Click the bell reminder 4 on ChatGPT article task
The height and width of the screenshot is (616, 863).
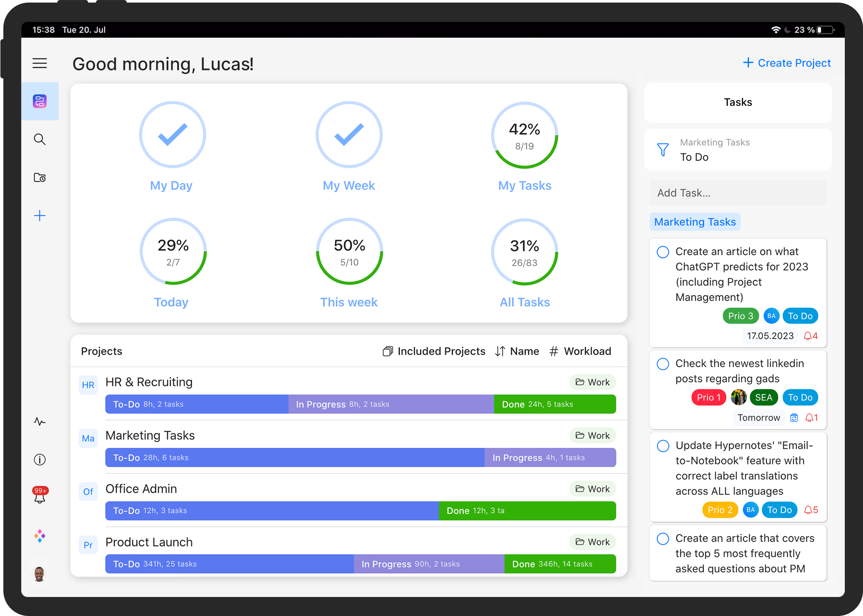coord(811,336)
